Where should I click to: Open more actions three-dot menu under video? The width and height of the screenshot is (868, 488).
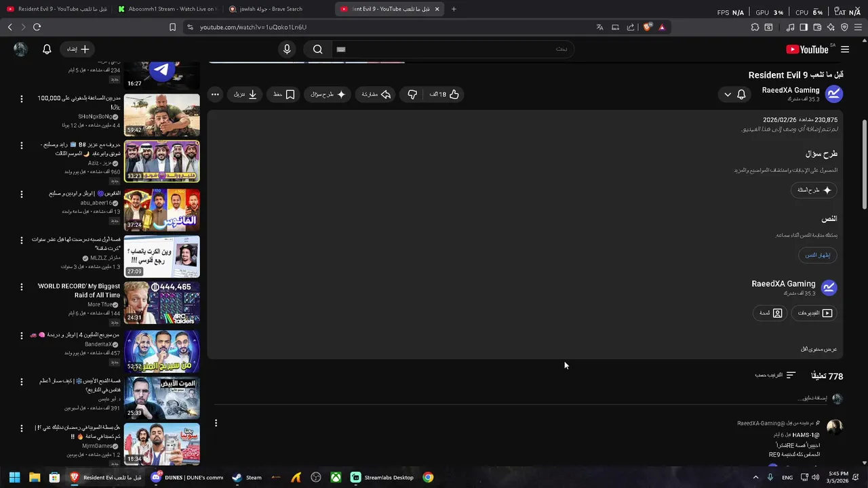pyautogui.click(x=215, y=95)
